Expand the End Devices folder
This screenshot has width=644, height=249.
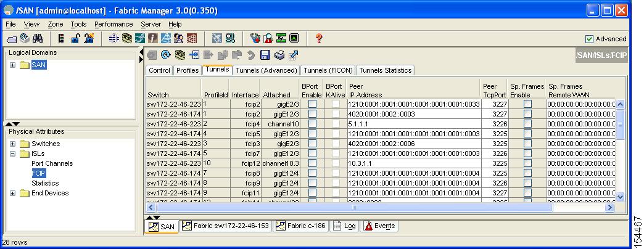tap(13, 193)
